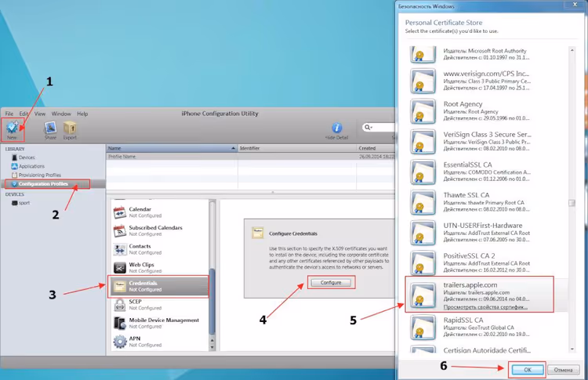Click the sport device icon
Viewport: 588px width, 380px height.
click(x=14, y=203)
